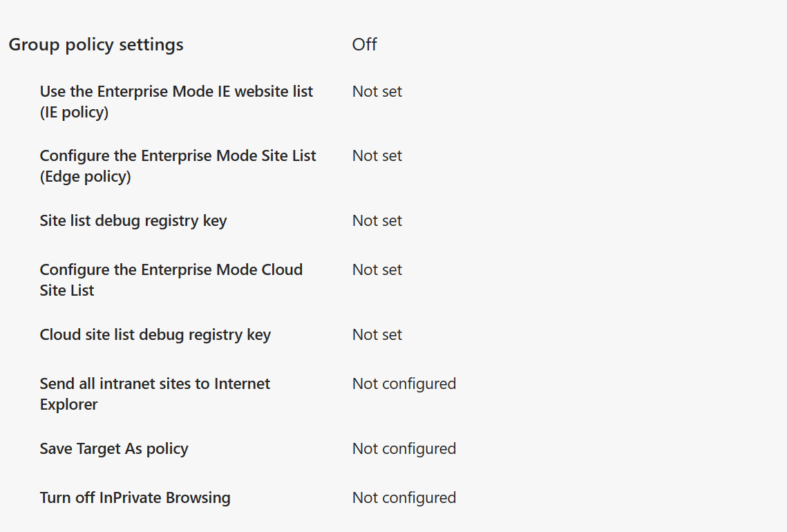The height and width of the screenshot is (532, 787).
Task: Select Turn off InPrivate Browsing label
Action: coord(135,497)
